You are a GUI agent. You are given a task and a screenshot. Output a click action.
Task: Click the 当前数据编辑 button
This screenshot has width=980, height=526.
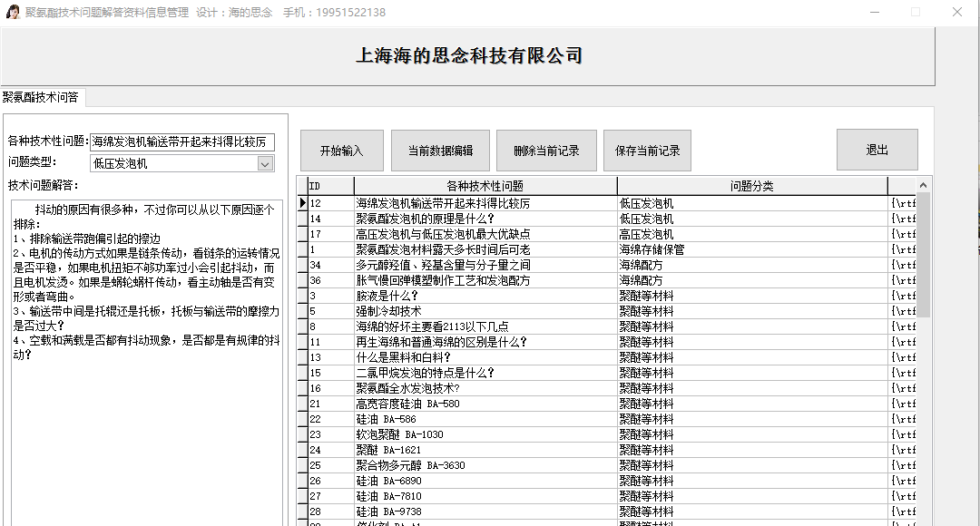[x=440, y=151]
